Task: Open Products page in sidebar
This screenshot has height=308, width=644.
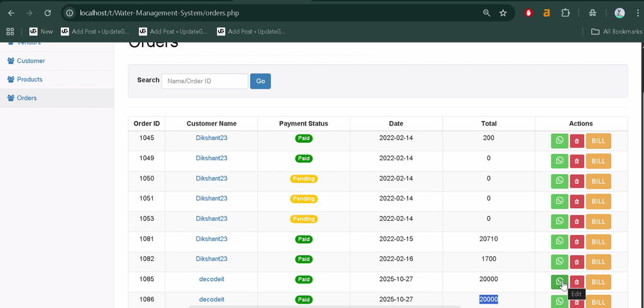Action: [x=30, y=79]
